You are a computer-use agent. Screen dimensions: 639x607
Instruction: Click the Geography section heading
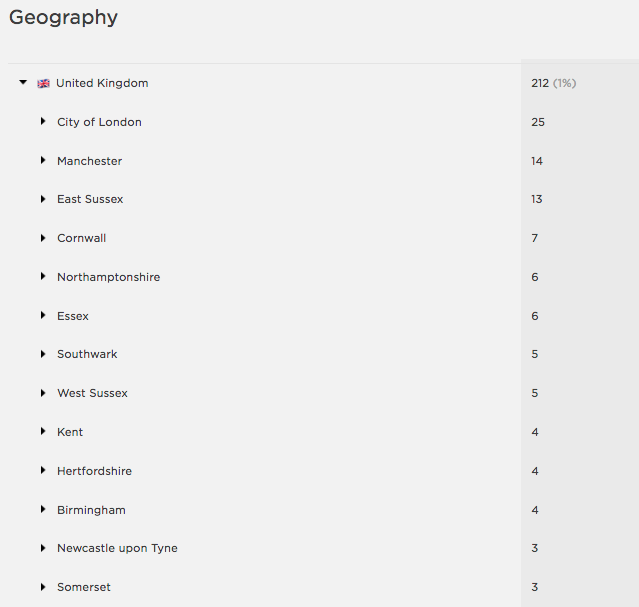[x=64, y=18]
